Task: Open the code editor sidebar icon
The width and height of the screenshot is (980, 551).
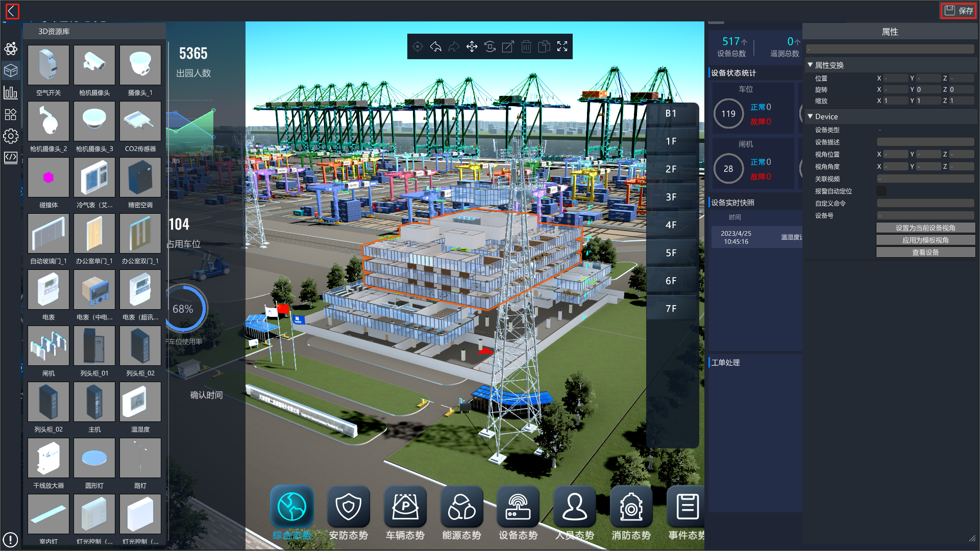Action: coord(11,157)
